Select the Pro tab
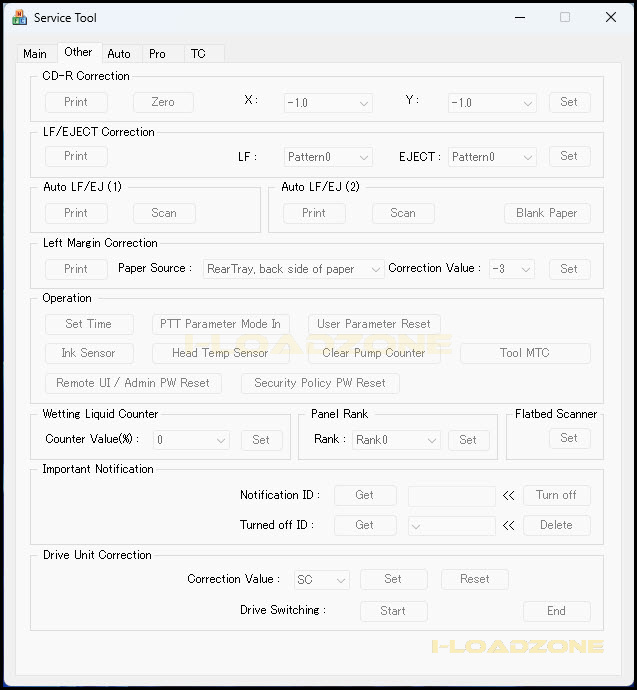Image resolution: width=637 pixels, height=690 pixels. (157, 54)
